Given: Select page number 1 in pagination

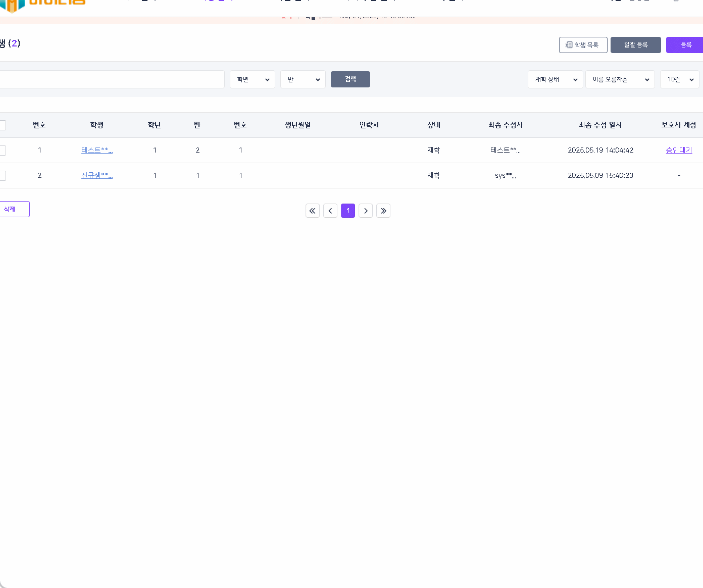Looking at the screenshot, I should coord(348,211).
